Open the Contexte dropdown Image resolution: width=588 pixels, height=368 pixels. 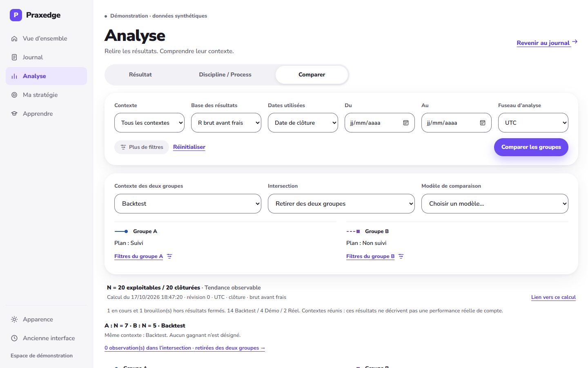[149, 123]
